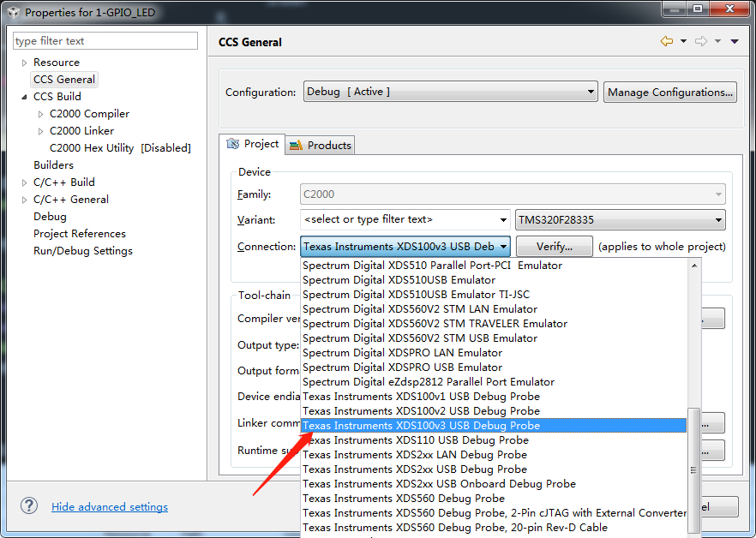Choose Spectrum Digital XDS560V2 STM TRAVELER Emulator
This screenshot has height=538, width=756.
coord(494,324)
